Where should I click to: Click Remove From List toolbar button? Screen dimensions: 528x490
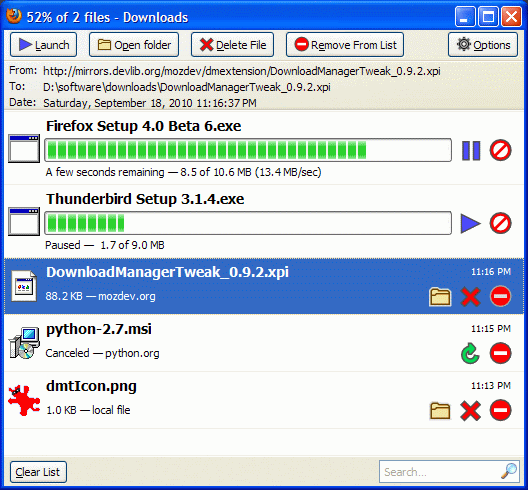click(345, 45)
